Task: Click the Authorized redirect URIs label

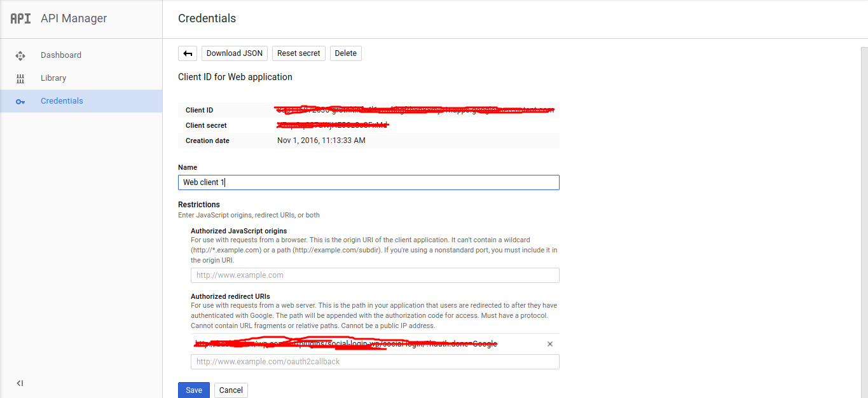Action: (x=230, y=296)
